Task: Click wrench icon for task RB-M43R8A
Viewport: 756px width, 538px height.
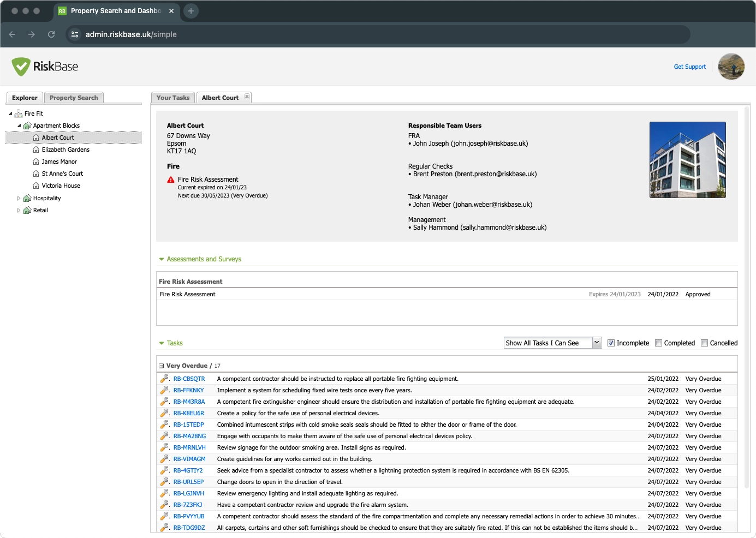Action: [164, 402]
